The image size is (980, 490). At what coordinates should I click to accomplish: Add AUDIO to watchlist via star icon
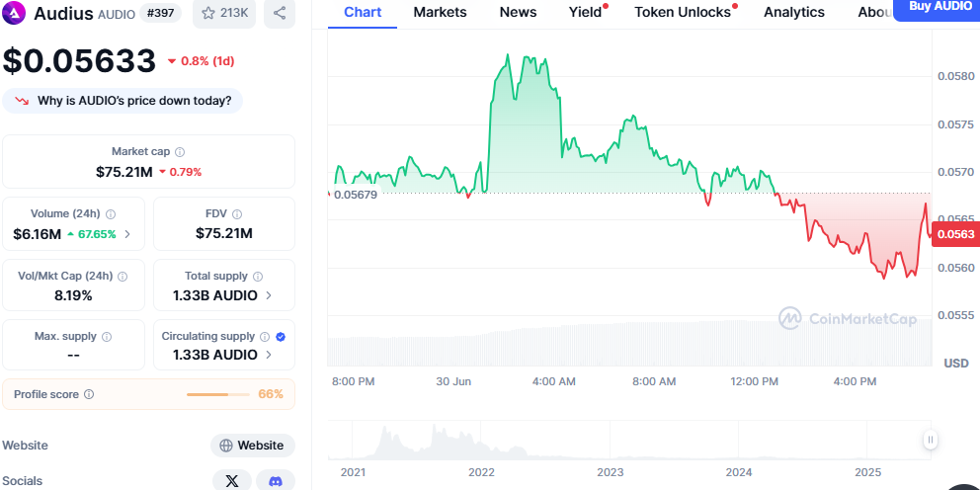[x=208, y=13]
